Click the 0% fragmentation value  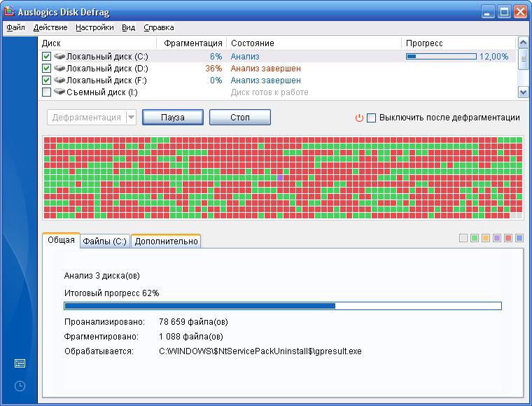(x=216, y=80)
